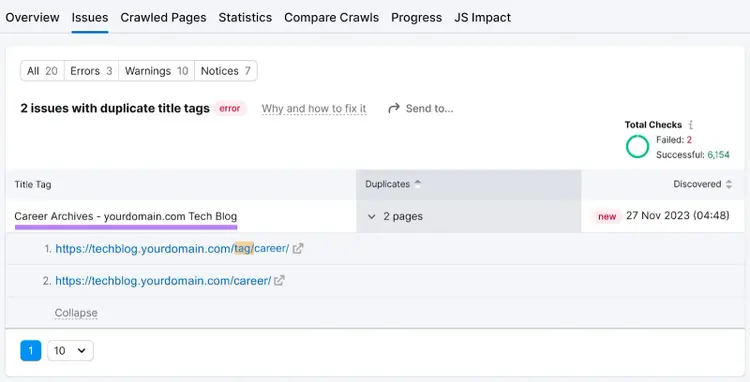The height and width of the screenshot is (382, 750).
Task: Filter by Errors 3
Action: 91,71
